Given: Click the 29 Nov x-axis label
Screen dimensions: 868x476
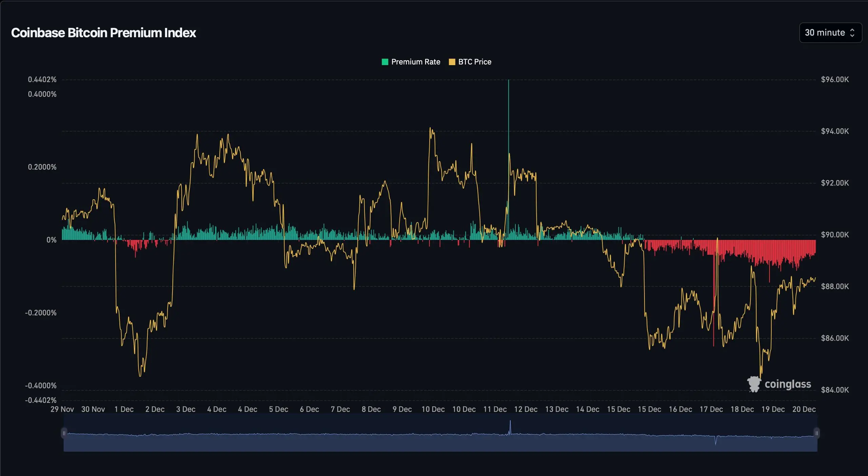Looking at the screenshot, I should click(62, 409).
